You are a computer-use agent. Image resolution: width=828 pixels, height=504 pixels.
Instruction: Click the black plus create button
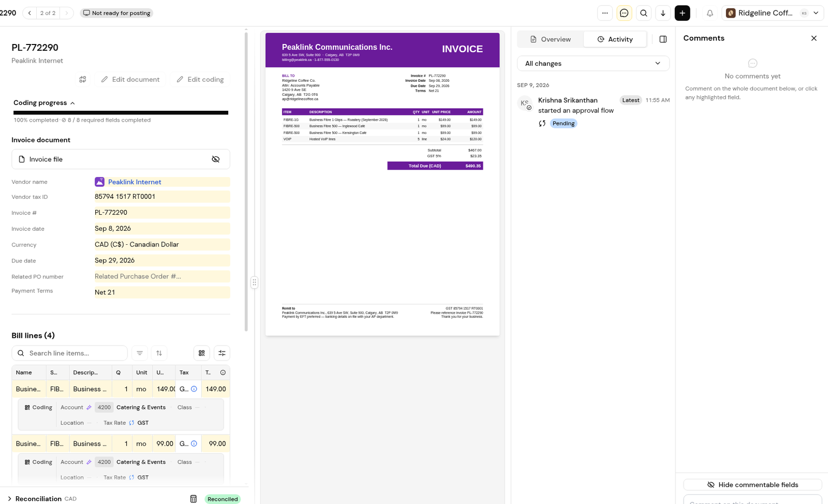click(683, 13)
